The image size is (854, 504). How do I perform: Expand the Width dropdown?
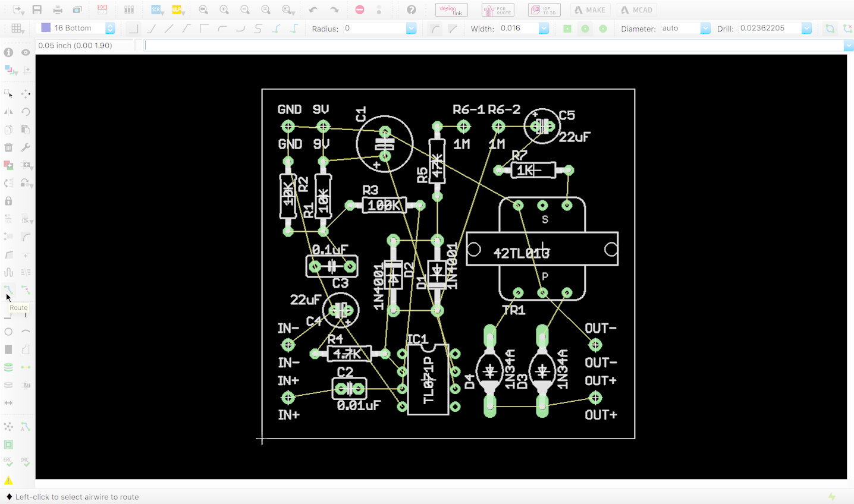click(544, 28)
